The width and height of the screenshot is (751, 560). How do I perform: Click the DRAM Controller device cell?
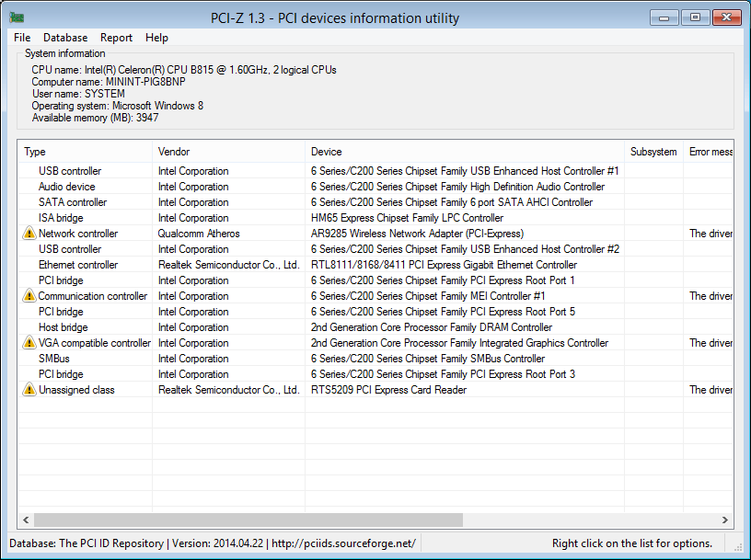click(x=432, y=327)
